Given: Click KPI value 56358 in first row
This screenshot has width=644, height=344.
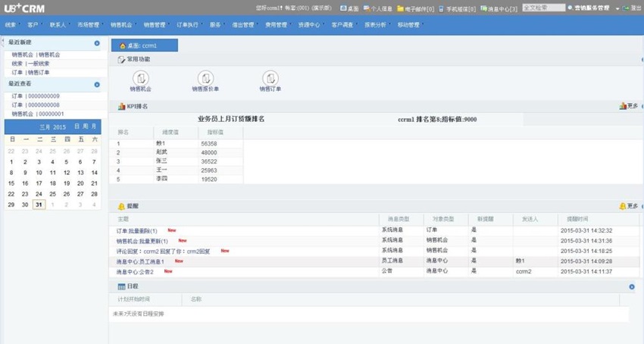Looking at the screenshot, I should coord(209,144).
